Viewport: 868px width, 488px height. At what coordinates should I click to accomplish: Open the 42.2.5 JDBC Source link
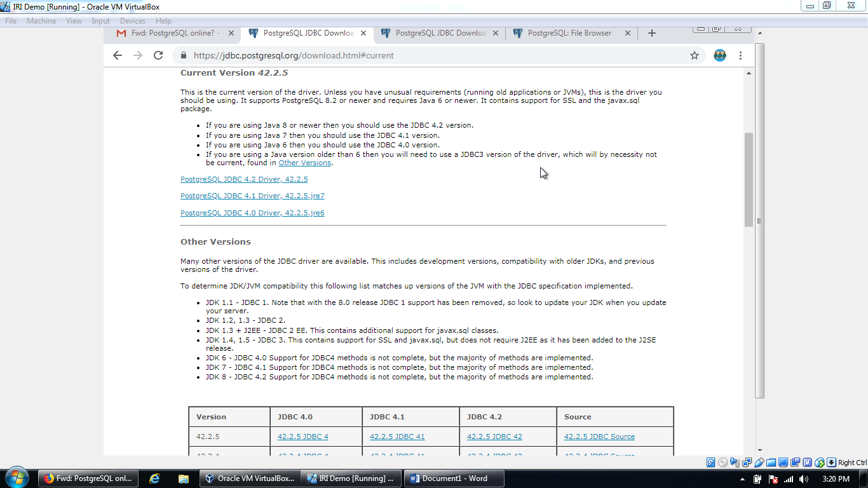click(x=599, y=437)
